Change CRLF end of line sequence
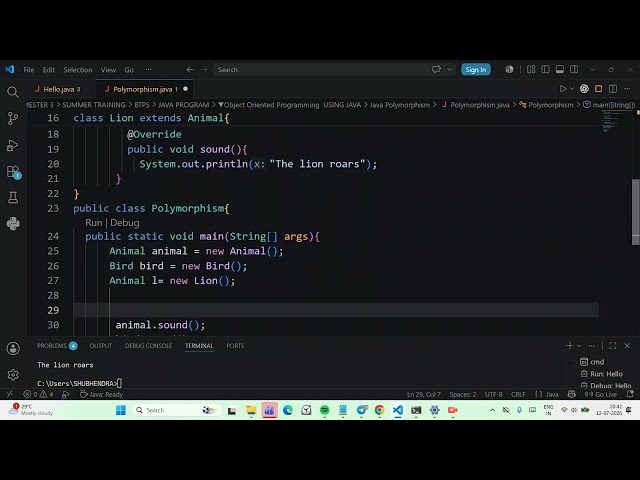Viewport: 640px width, 480px height. [518, 394]
